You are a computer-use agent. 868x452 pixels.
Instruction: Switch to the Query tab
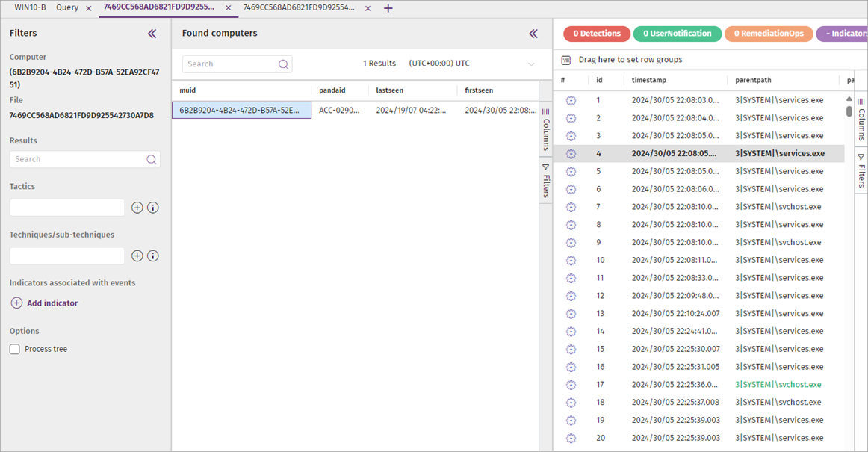tap(67, 8)
